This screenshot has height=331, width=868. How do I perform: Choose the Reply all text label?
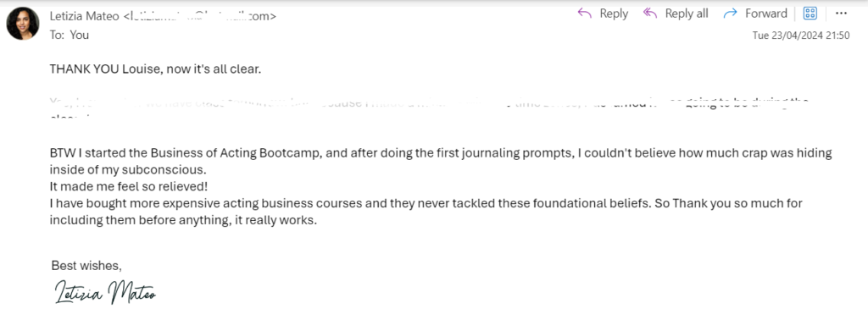[687, 14]
